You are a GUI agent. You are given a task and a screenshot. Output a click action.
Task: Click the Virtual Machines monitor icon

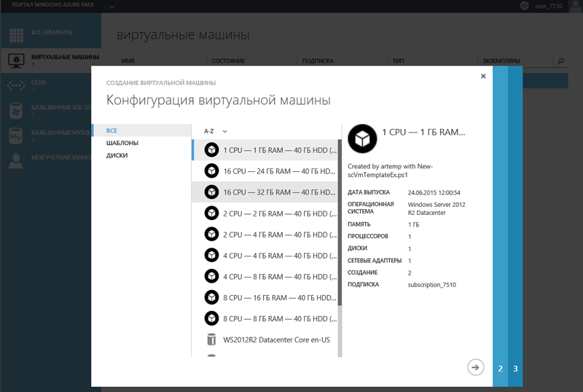coord(16,60)
